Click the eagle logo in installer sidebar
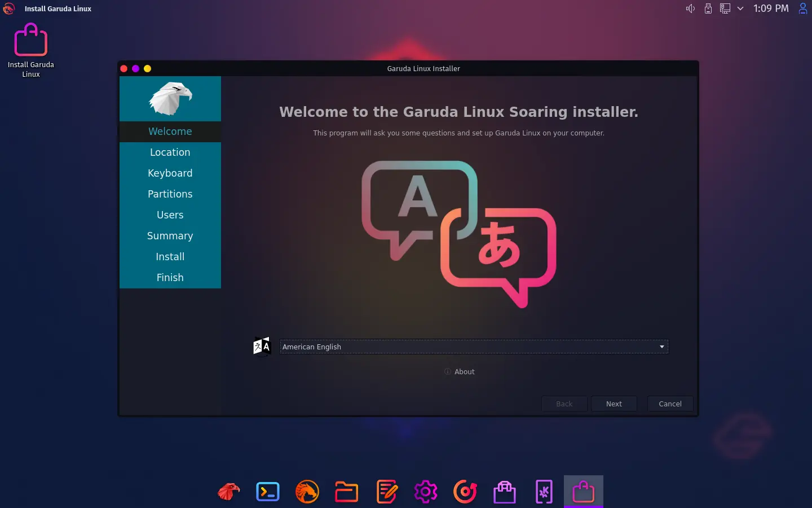This screenshot has width=812, height=508. click(x=170, y=98)
